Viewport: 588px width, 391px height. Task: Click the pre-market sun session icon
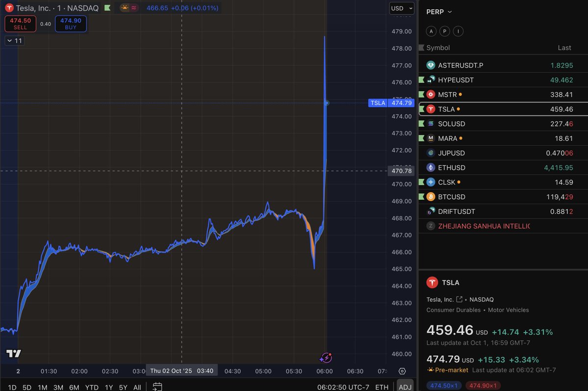125,8
